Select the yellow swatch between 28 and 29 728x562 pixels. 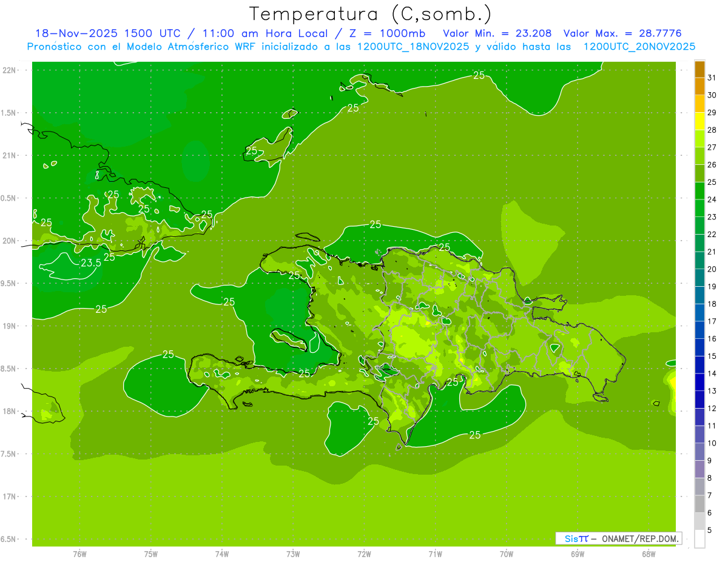pos(699,121)
